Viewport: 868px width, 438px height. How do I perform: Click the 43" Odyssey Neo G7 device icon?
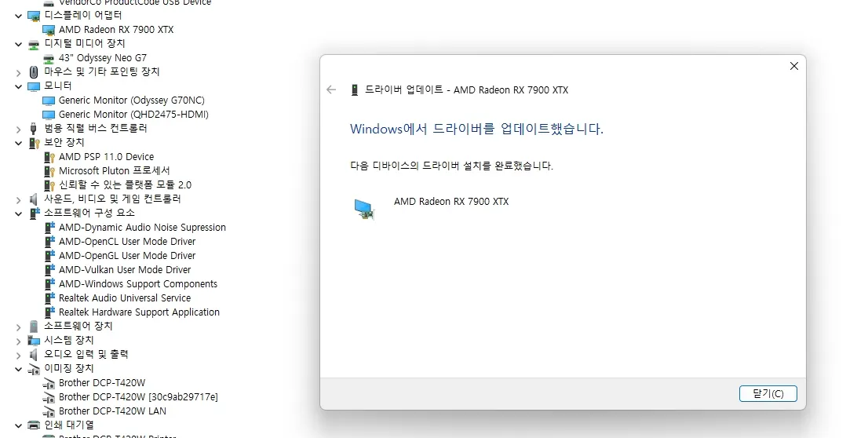tap(49, 58)
